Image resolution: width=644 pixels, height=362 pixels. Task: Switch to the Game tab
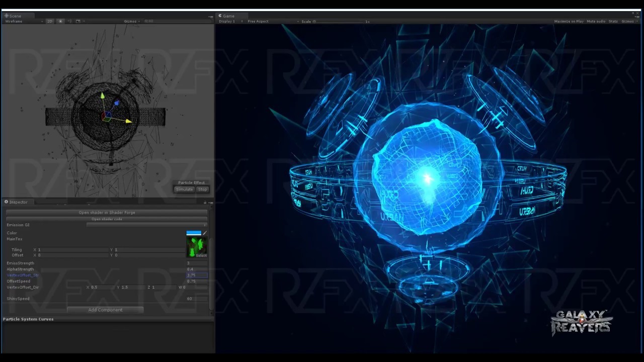[x=228, y=16]
